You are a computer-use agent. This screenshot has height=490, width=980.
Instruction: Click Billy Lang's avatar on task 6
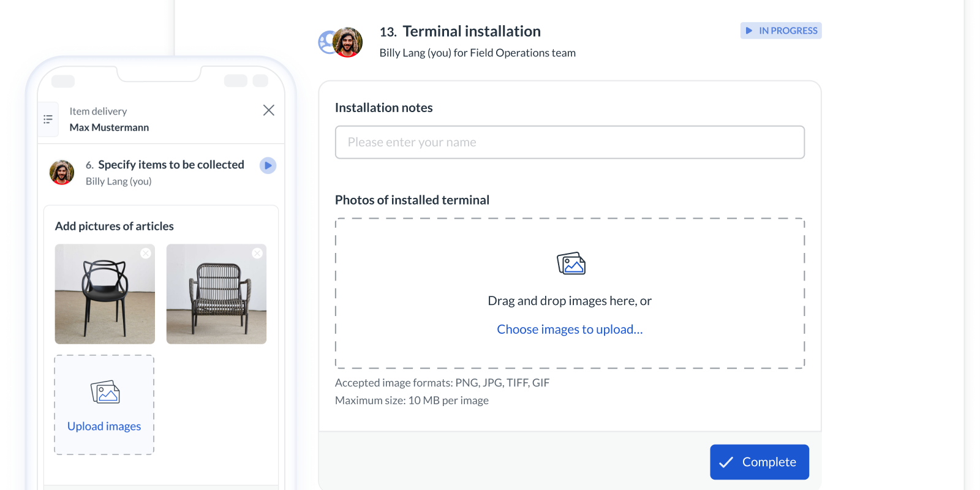[61, 172]
